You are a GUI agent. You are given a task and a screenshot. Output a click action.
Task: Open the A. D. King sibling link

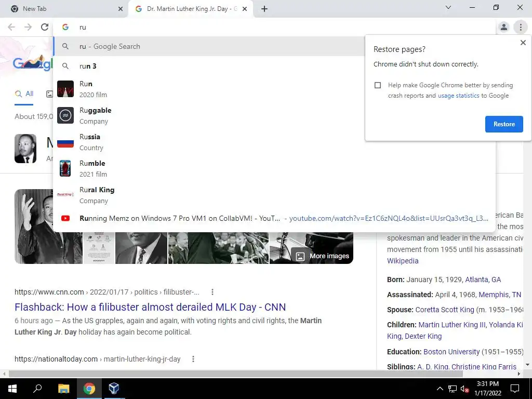point(432,367)
